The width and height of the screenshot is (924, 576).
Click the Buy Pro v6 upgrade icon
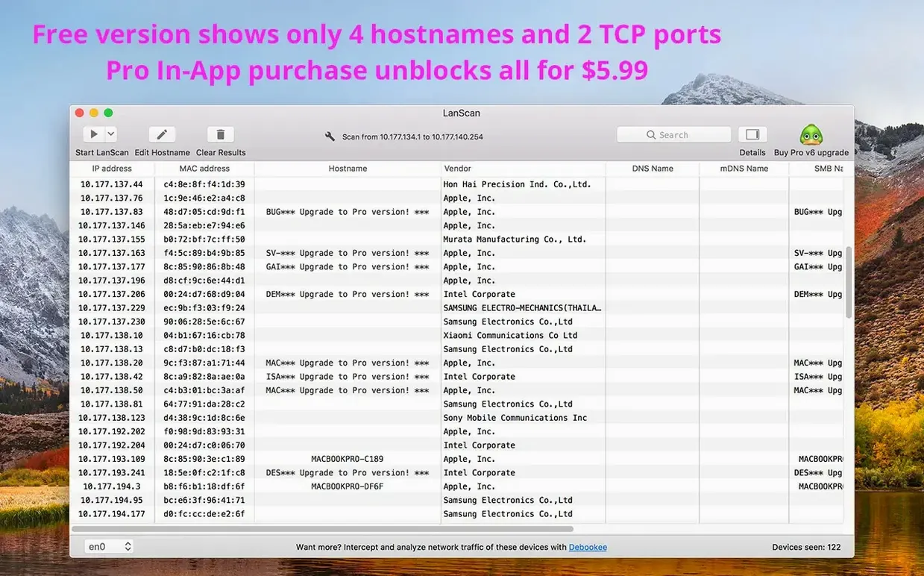811,135
